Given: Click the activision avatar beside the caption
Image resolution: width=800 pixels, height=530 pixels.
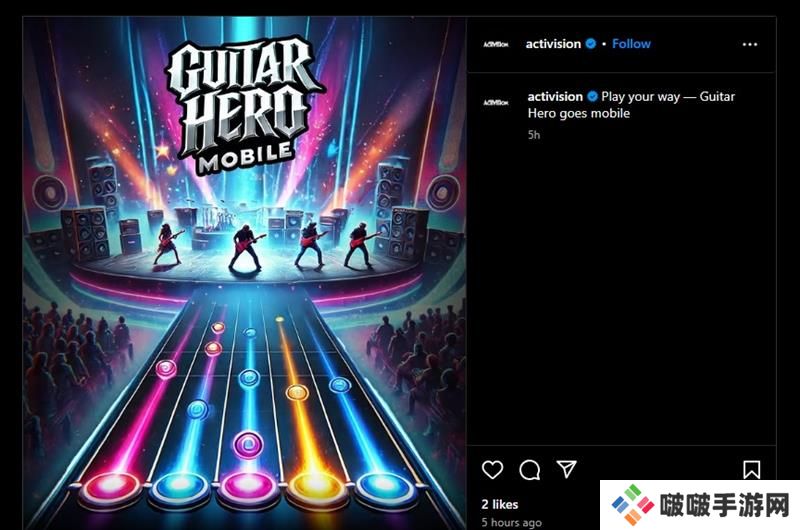Looking at the screenshot, I should point(496,103).
